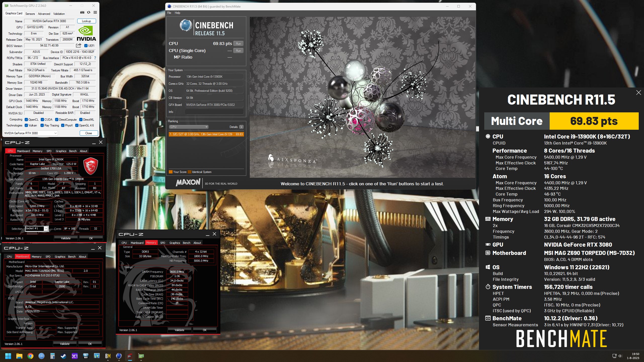Viewport: 644px width, 362px height.
Task: Switch to the Advanced tab in GPU-Z
Action: point(44,14)
